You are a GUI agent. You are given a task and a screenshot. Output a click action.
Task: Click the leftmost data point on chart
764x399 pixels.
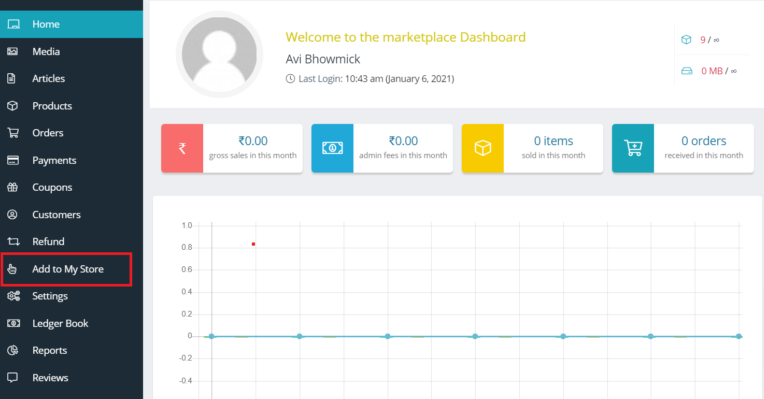pyautogui.click(x=211, y=336)
